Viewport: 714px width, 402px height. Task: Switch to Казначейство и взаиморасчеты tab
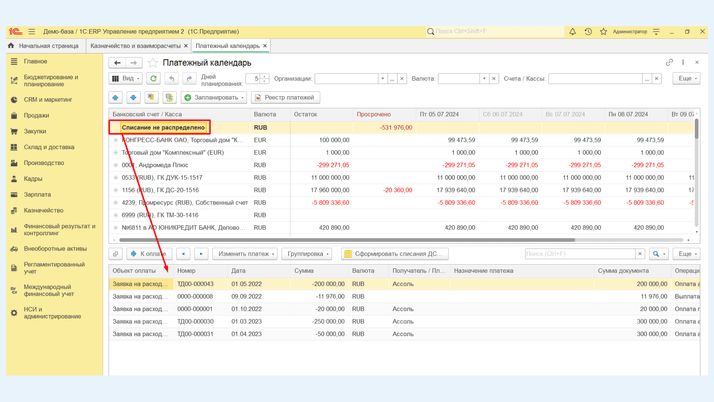point(135,46)
